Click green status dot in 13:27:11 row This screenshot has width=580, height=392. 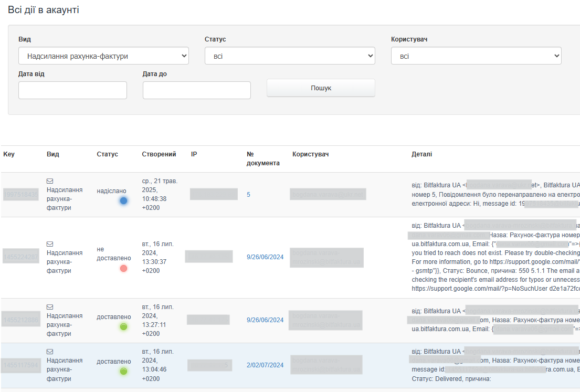pyautogui.click(x=123, y=327)
